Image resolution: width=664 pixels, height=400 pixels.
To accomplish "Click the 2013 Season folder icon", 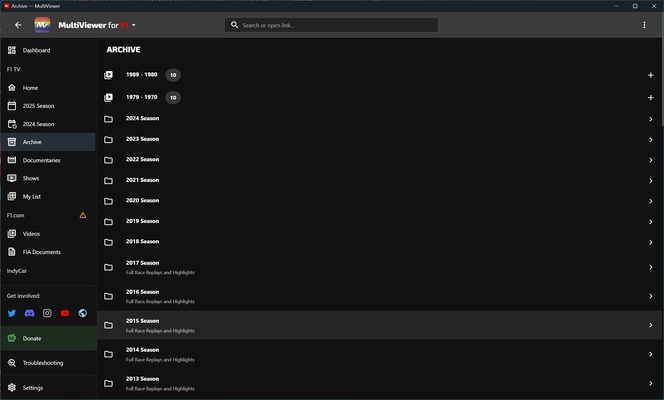I will (108, 383).
